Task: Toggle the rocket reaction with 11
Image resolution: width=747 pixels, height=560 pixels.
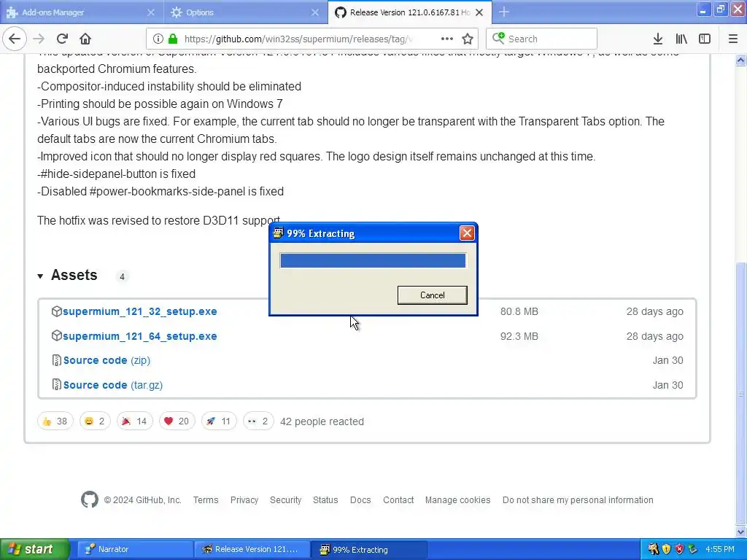Action: 219,421
